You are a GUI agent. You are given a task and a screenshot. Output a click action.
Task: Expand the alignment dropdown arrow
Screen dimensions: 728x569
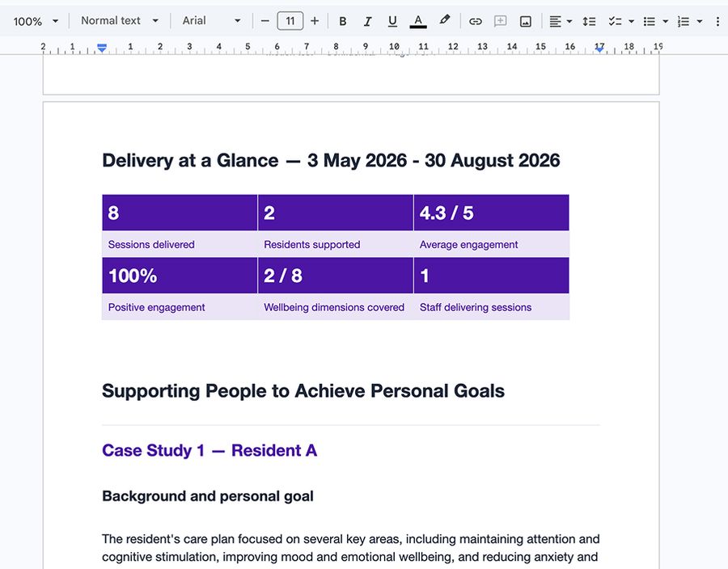click(569, 21)
